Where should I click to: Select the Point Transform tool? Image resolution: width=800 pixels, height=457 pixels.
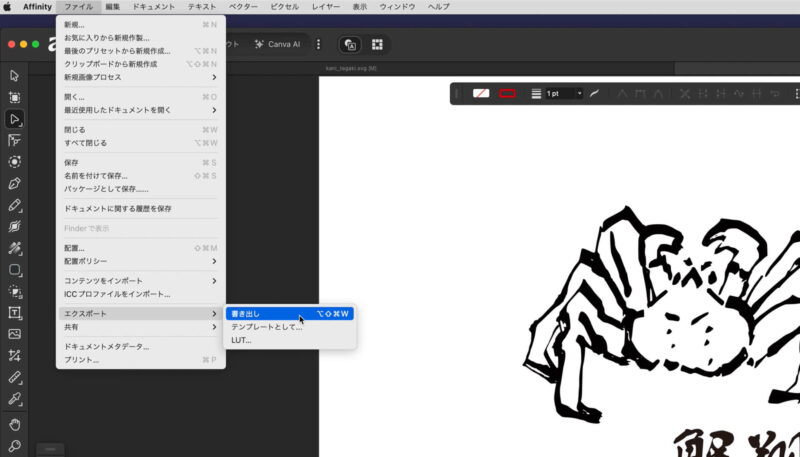click(14, 140)
